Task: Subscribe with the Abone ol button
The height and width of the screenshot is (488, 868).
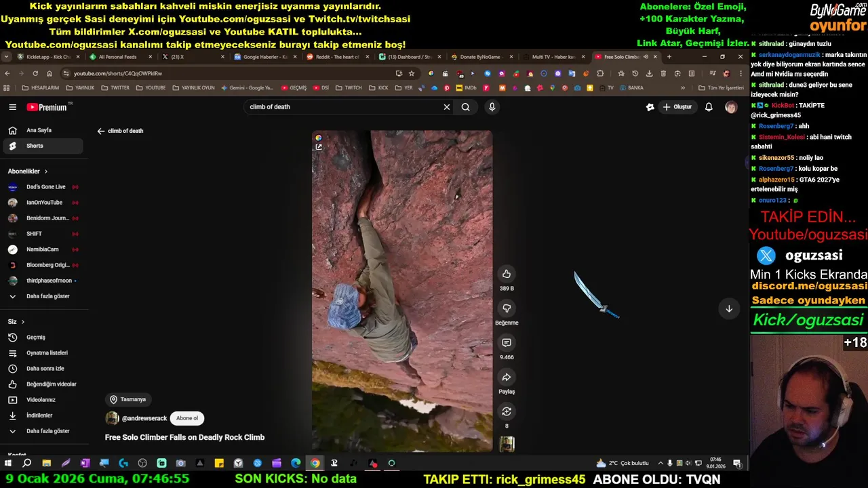Action: (x=187, y=418)
